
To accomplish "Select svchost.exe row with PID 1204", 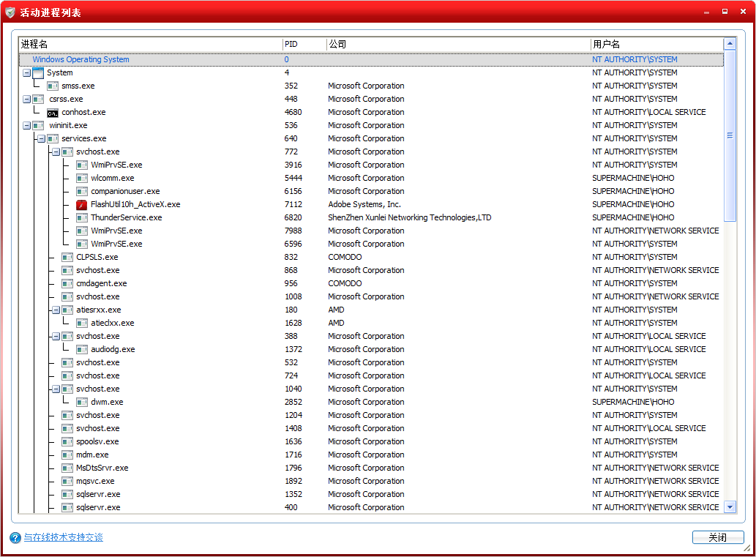I will tap(371, 415).
